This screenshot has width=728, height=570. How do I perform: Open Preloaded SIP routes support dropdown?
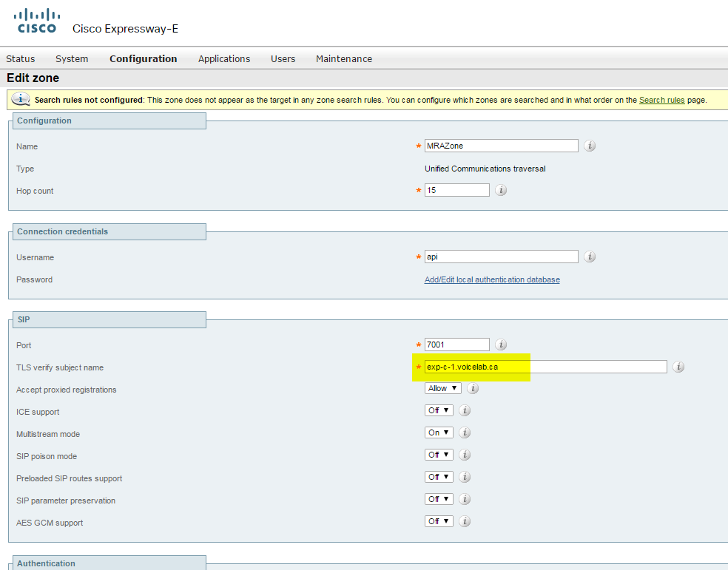tap(439, 477)
